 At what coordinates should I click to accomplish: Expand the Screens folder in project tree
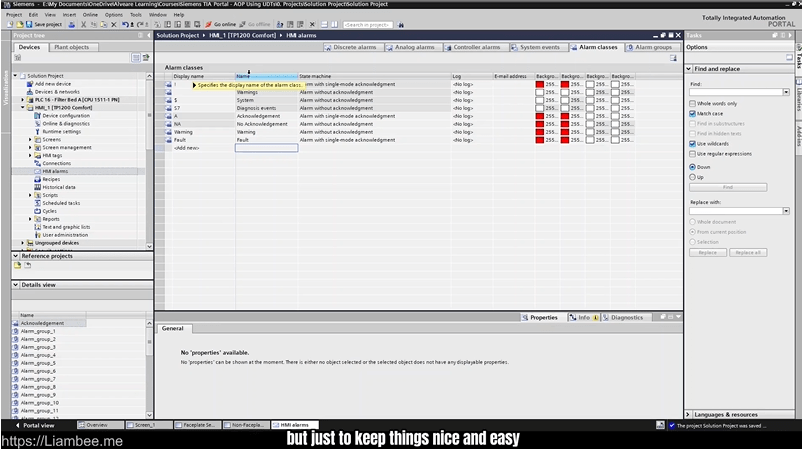coord(30,139)
